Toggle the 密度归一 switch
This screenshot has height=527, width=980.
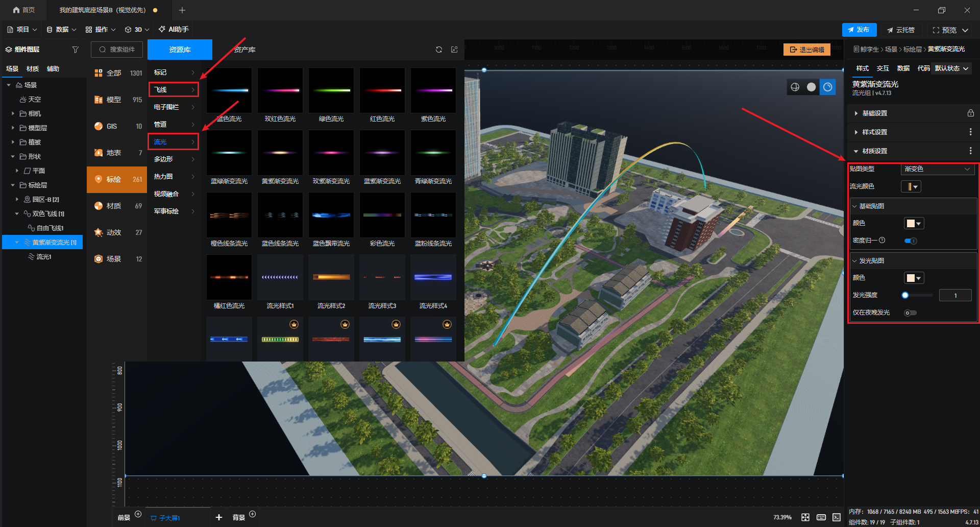tap(911, 241)
